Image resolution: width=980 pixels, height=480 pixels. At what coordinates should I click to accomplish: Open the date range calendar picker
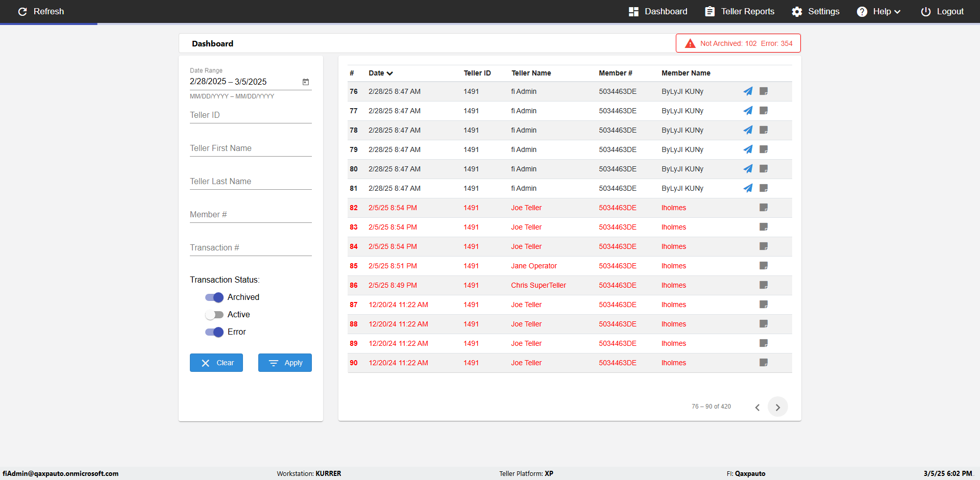coord(306,82)
